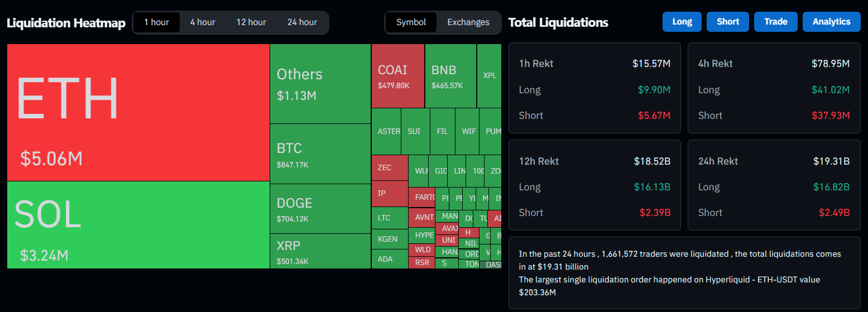Open the Trade button
The height and width of the screenshot is (312, 868).
[x=775, y=22]
